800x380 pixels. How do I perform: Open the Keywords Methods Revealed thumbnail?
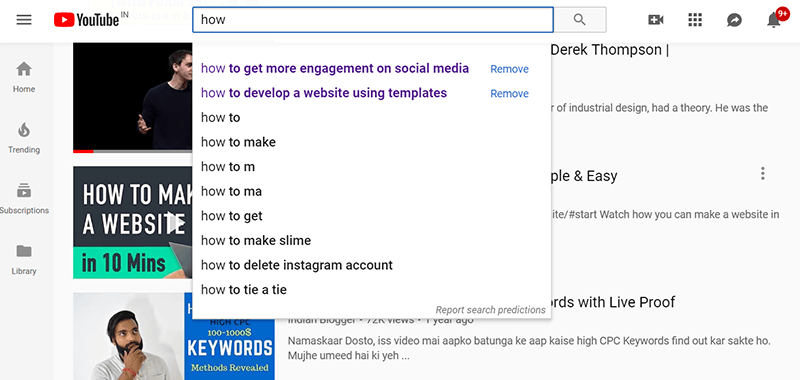click(x=173, y=336)
